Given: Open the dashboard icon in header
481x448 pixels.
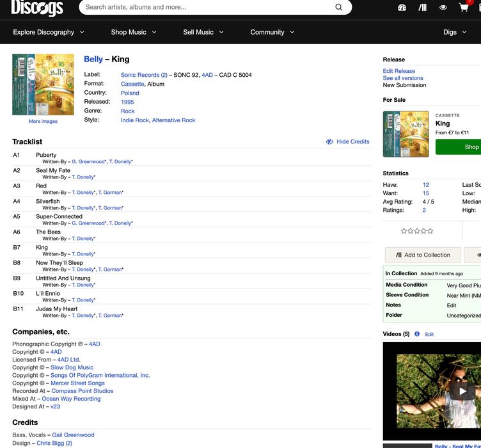Looking at the screenshot, I should [x=402, y=8].
